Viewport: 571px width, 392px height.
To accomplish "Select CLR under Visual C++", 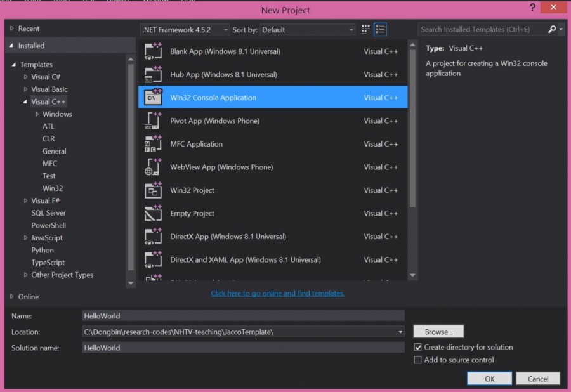I will click(x=48, y=139).
